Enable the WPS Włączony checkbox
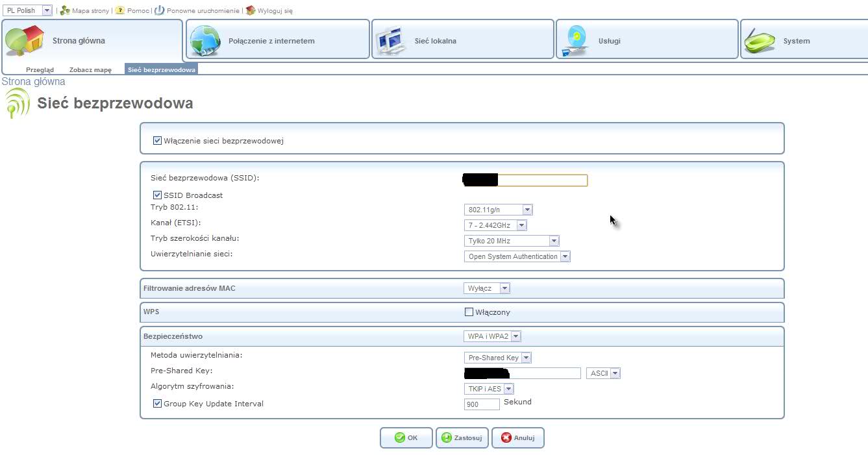Viewport: 868px width, 455px height. point(469,312)
